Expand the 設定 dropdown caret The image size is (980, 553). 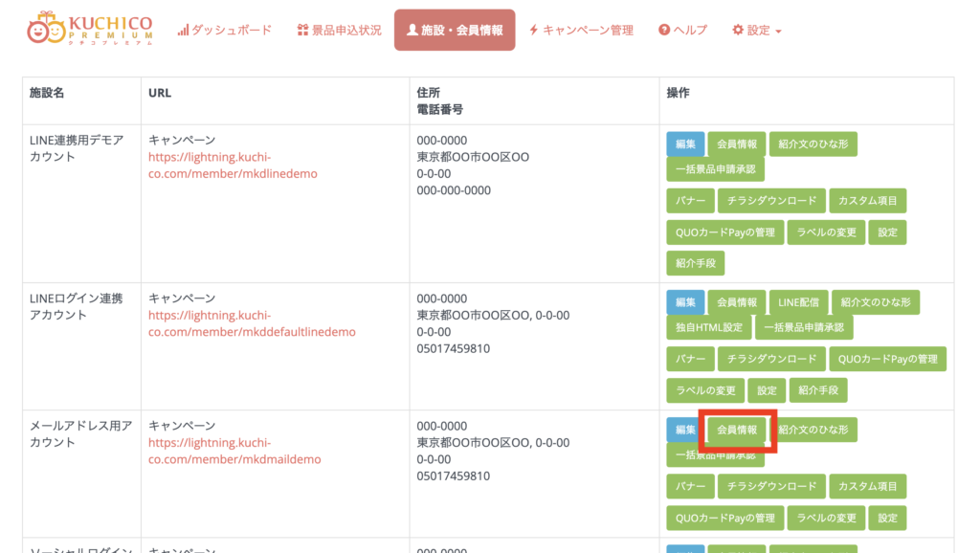click(x=778, y=32)
